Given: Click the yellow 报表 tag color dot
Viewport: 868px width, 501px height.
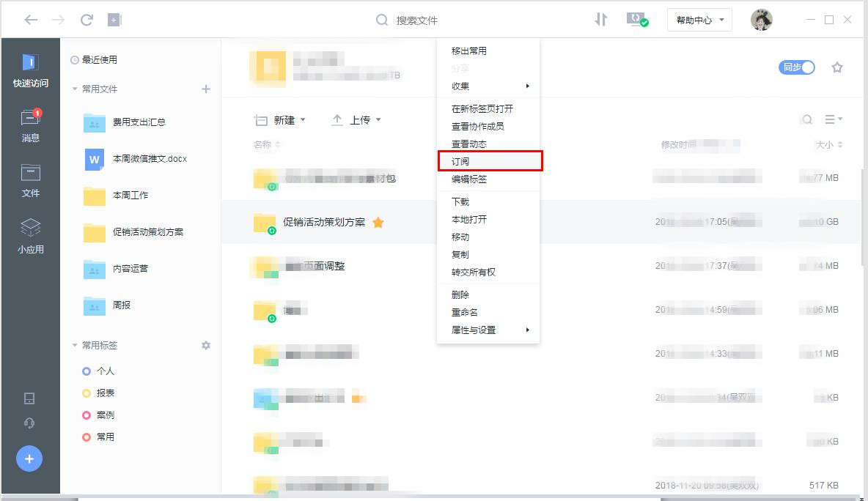Looking at the screenshot, I should click(x=87, y=393).
